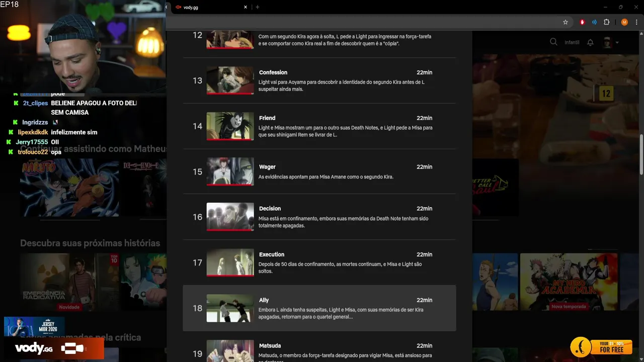Open the Infantil kids section
The width and height of the screenshot is (644, 362).
(x=572, y=43)
